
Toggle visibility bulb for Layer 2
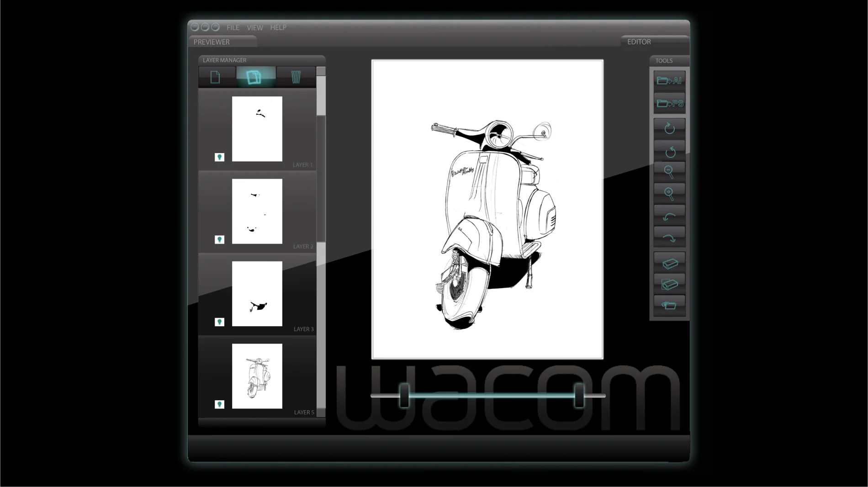[x=219, y=239]
